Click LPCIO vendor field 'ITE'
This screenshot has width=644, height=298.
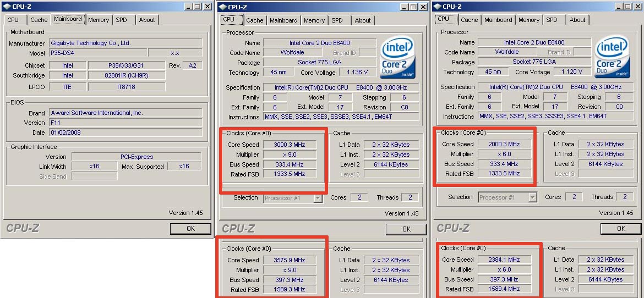point(68,87)
